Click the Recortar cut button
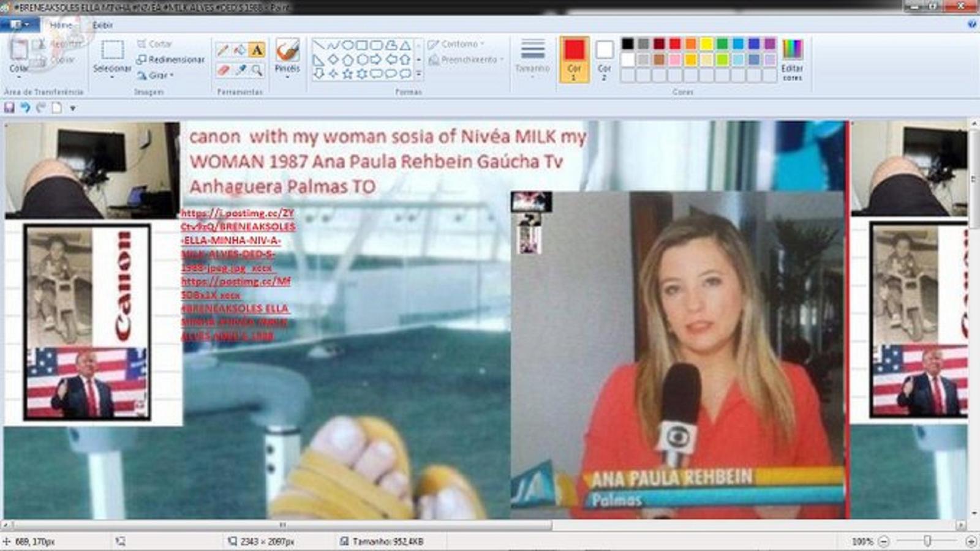Viewport: 980px width, 551px height. click(x=57, y=44)
